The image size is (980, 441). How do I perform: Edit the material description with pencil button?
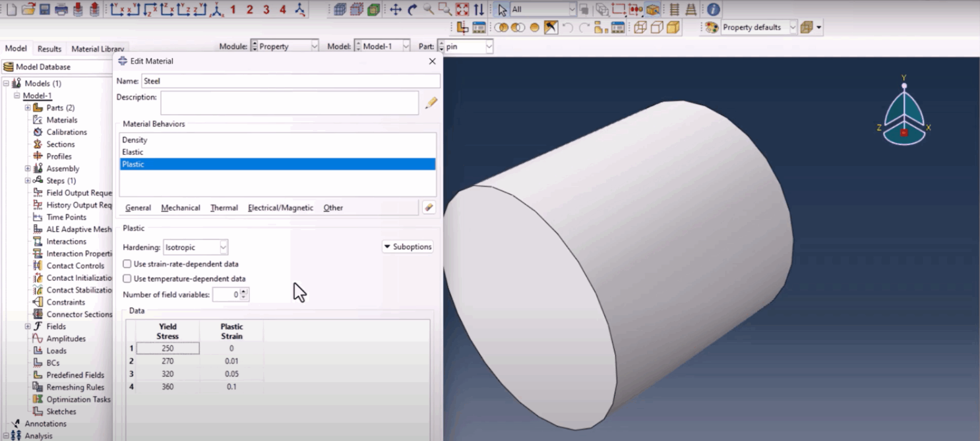[431, 102]
